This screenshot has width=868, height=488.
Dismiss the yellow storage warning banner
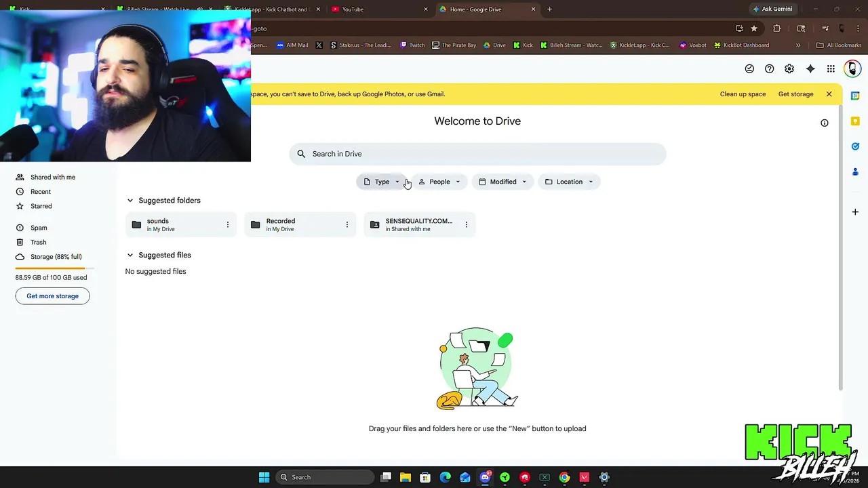[x=829, y=94]
